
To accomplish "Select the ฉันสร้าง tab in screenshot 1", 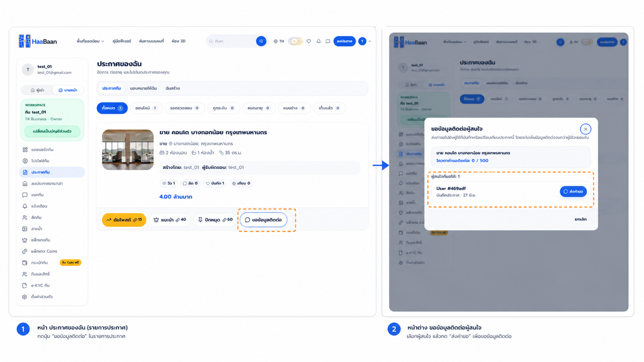I will pyautogui.click(x=173, y=88).
